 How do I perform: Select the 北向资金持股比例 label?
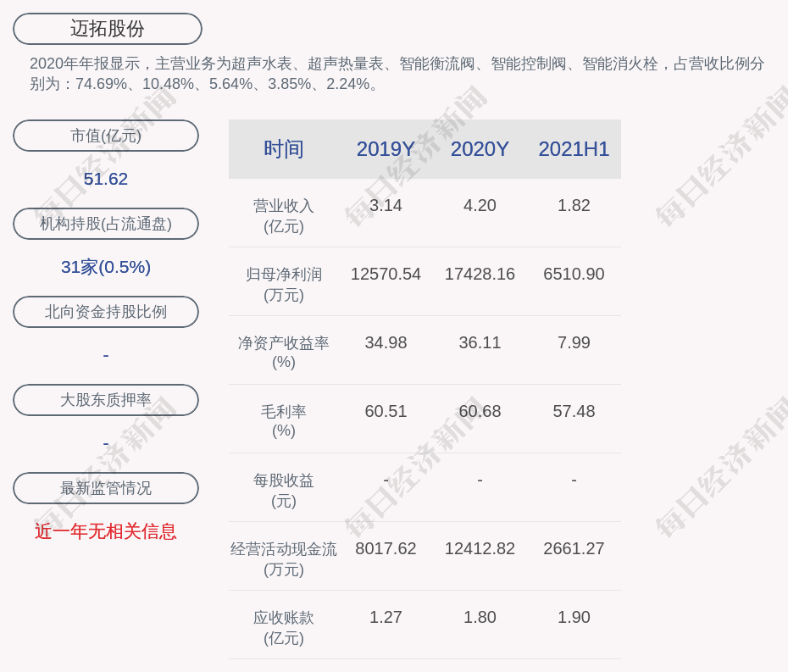[x=106, y=312]
